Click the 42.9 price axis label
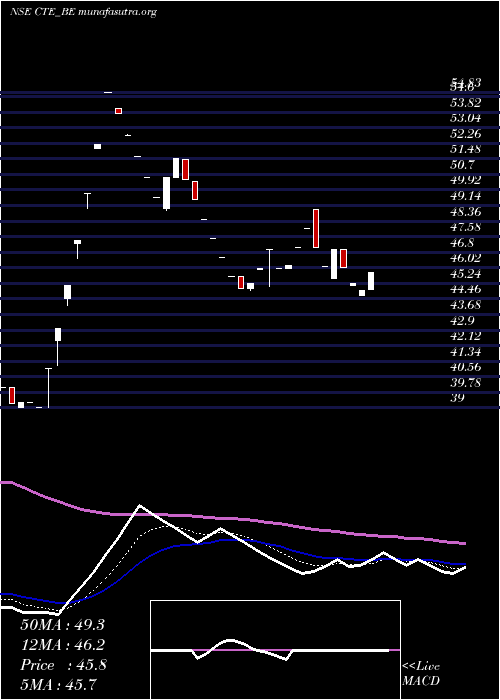Image resolution: width=500 pixels, height=700 pixels. [462, 321]
